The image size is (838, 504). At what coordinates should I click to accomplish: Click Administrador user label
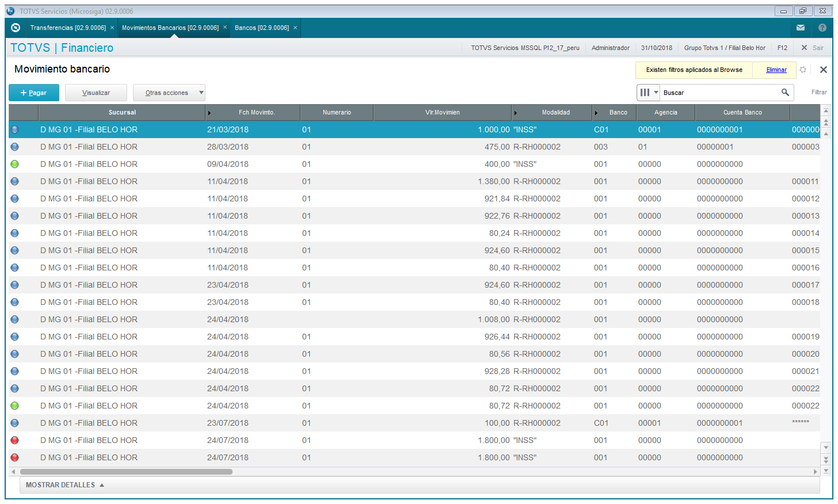(x=611, y=48)
